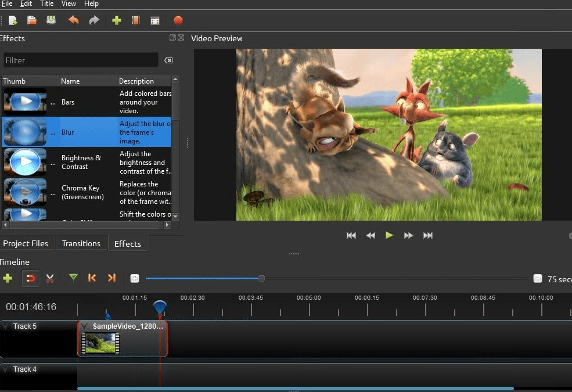Jump to the previous marker

click(x=92, y=278)
